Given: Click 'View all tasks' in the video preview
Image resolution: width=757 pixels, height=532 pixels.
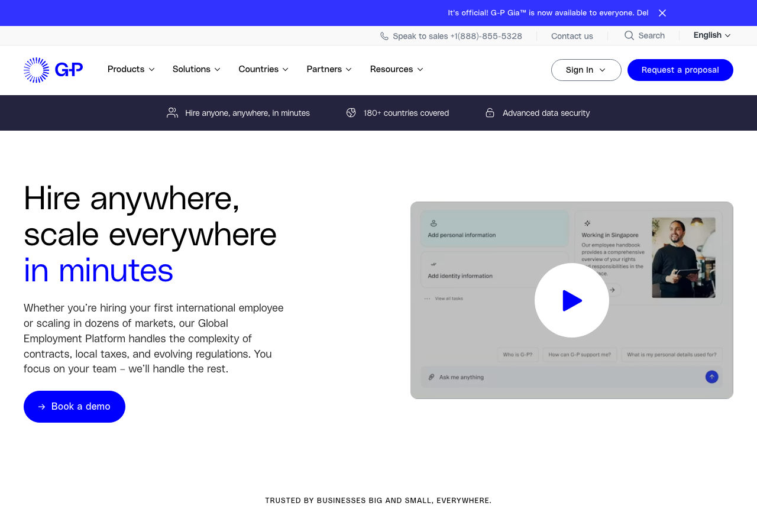Looking at the screenshot, I should [x=449, y=299].
